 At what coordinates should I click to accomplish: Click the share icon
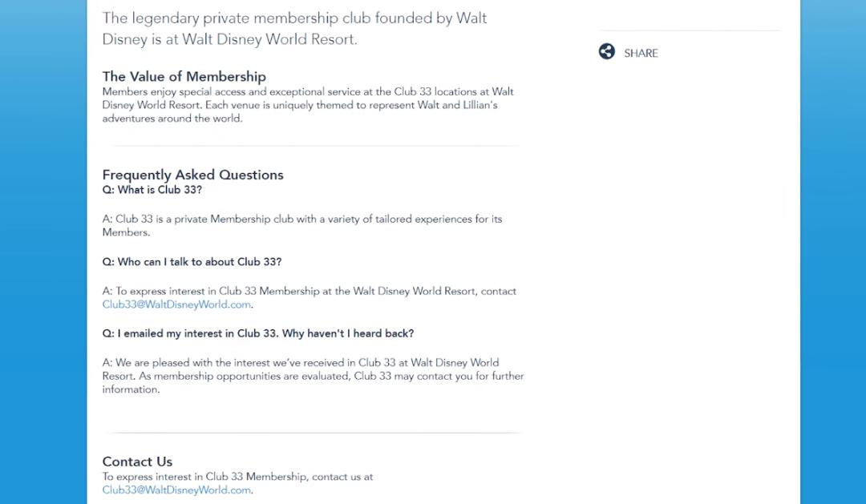click(607, 52)
